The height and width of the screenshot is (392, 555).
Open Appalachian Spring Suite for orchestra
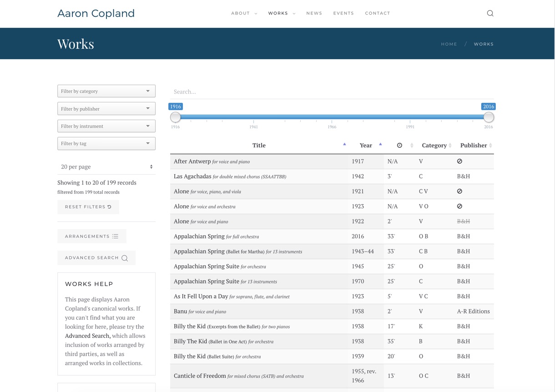(220, 266)
